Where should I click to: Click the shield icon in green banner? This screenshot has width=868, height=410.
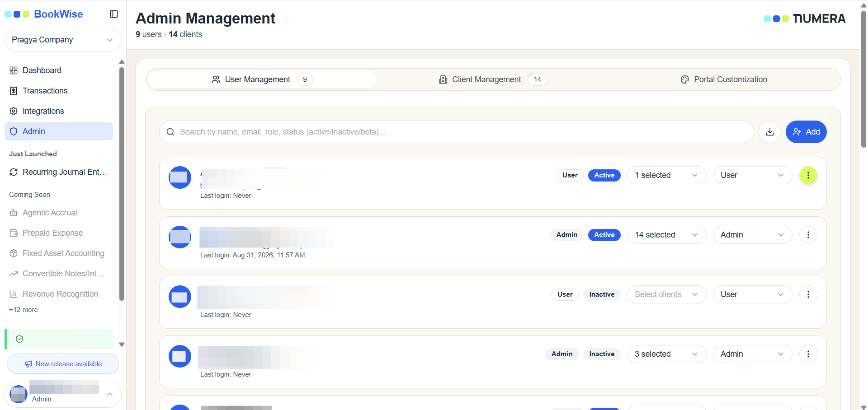(x=19, y=339)
